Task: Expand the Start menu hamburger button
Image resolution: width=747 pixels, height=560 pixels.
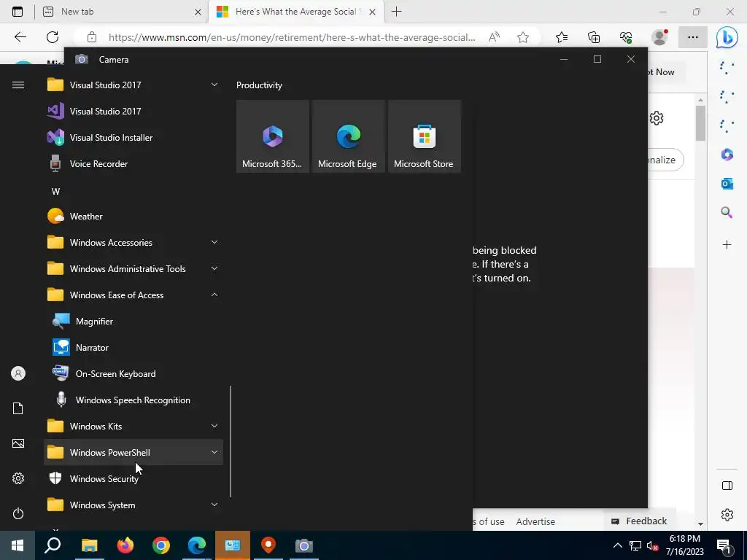Action: pos(18,85)
